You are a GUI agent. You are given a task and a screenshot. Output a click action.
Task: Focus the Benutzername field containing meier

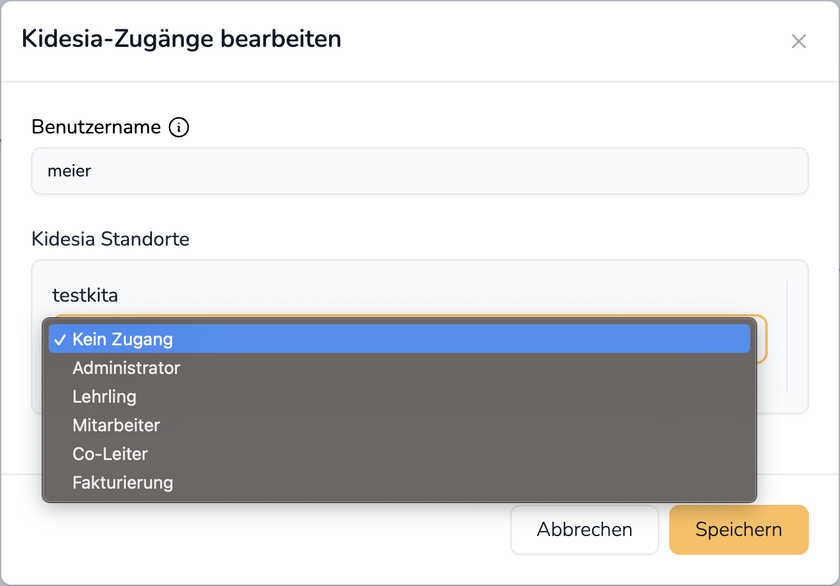[419, 171]
